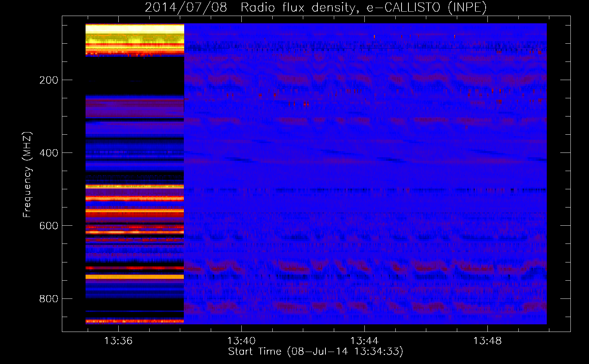Click the 13:48 time tick label
The width and height of the screenshot is (589, 364).
[487, 341]
